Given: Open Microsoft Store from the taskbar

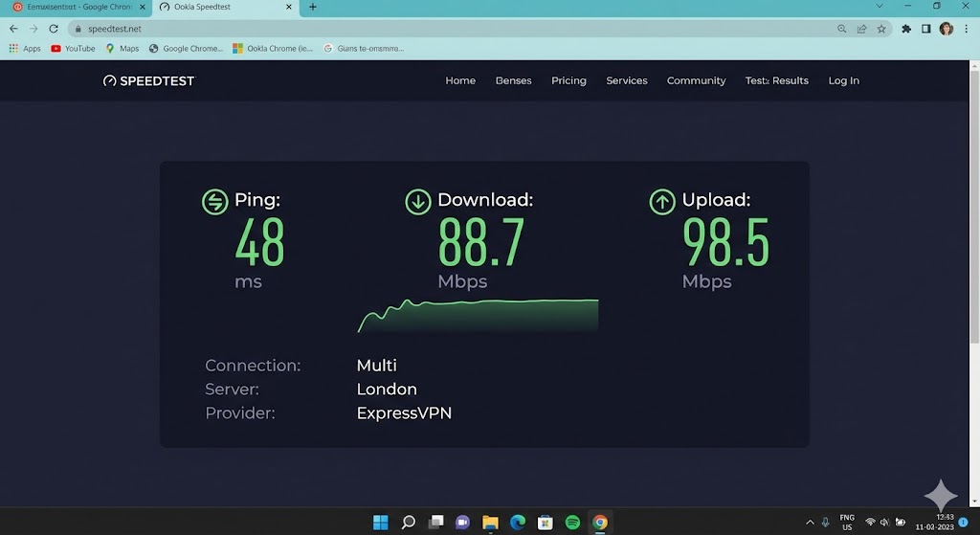Looking at the screenshot, I should 545,522.
